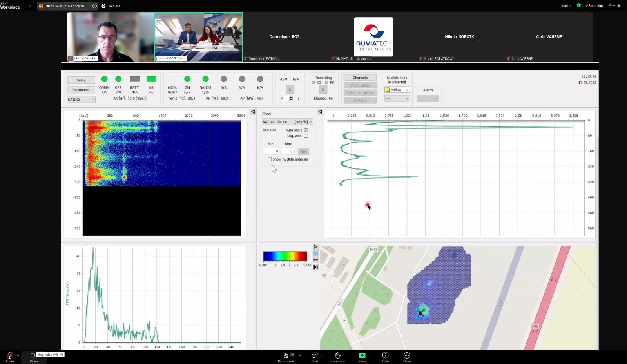This screenshot has height=364, width=627.
Task: Check Show nuclide analysis
Action: (x=270, y=159)
